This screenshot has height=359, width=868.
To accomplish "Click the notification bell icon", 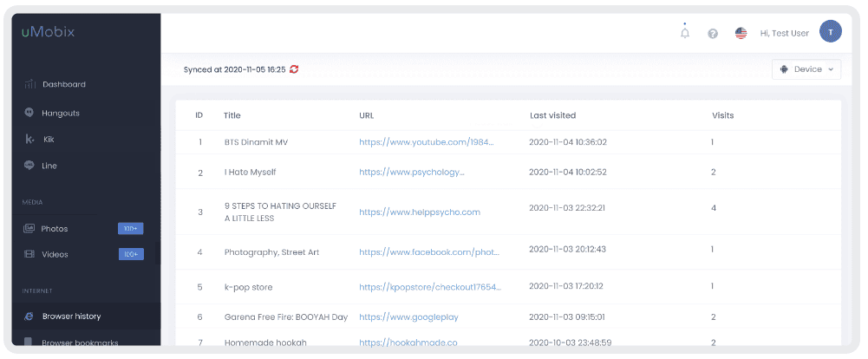I will tap(685, 33).
